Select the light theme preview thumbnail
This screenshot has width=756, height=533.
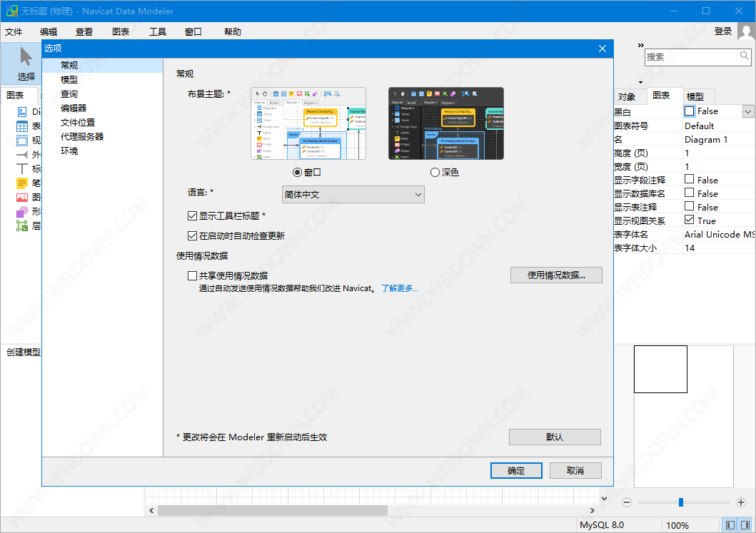click(x=308, y=123)
